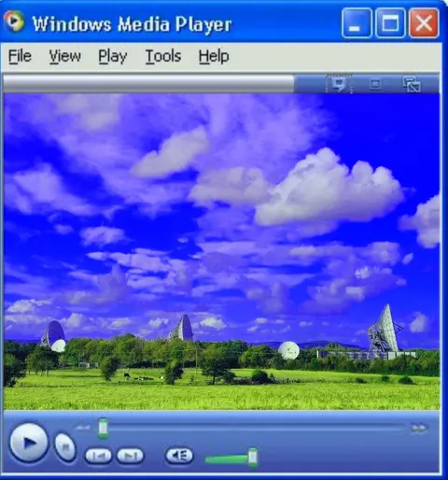The height and width of the screenshot is (480, 448).
Task: Skip to the next track
Action: (131, 456)
